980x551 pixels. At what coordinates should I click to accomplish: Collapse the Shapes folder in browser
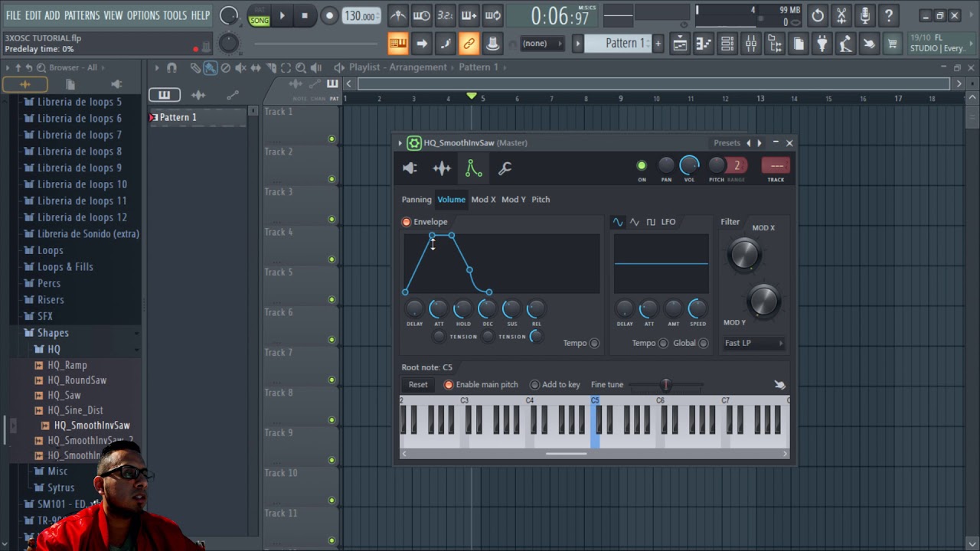53,333
